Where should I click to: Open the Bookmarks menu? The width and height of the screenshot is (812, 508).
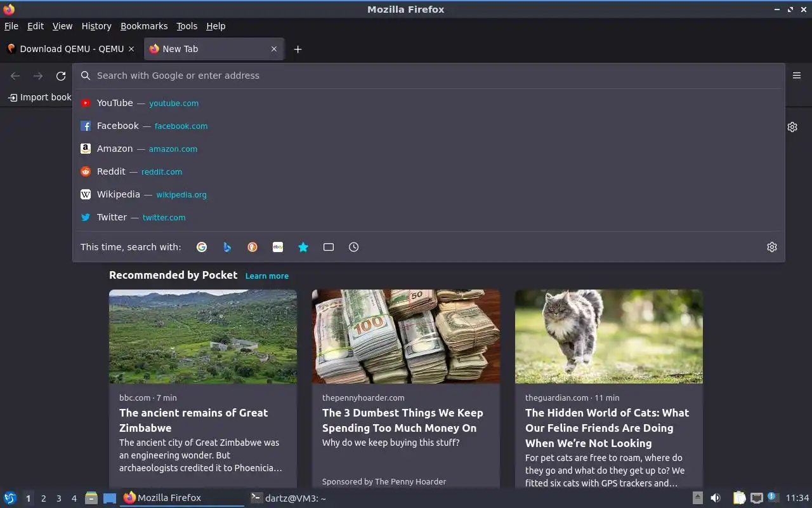point(144,26)
